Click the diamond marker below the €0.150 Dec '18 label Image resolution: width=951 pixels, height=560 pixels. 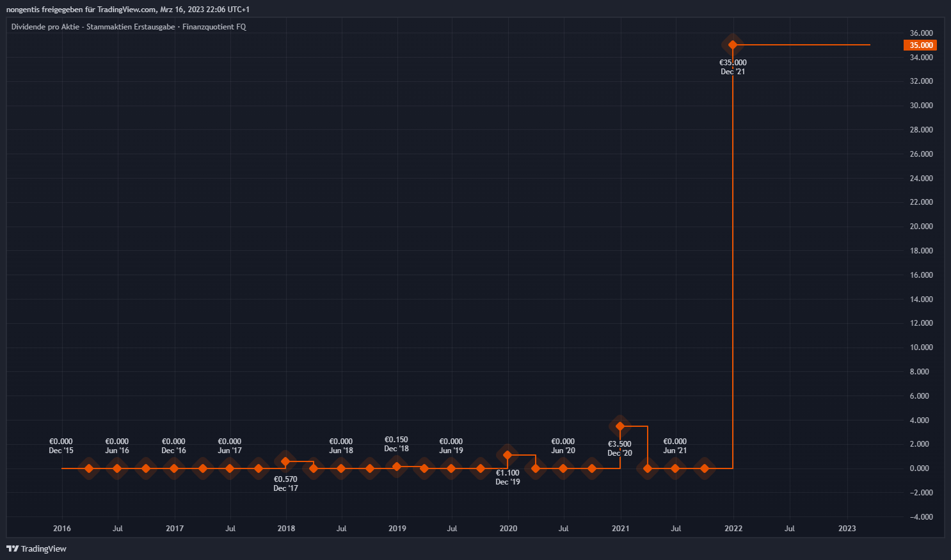coord(396,467)
